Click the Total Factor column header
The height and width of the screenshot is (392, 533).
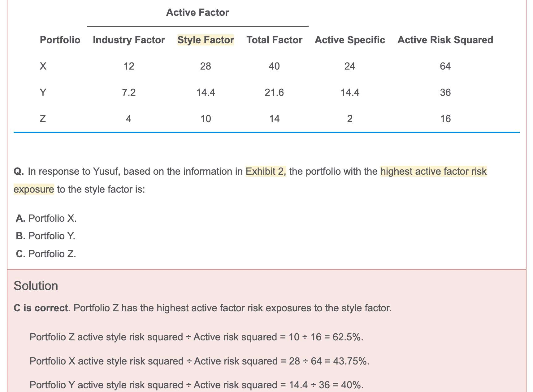coord(274,40)
